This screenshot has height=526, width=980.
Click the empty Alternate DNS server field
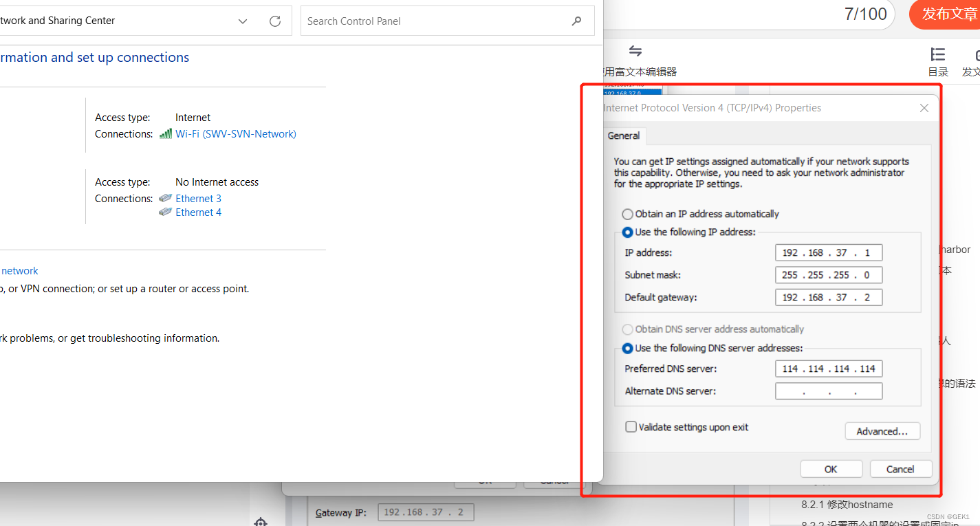pos(829,391)
